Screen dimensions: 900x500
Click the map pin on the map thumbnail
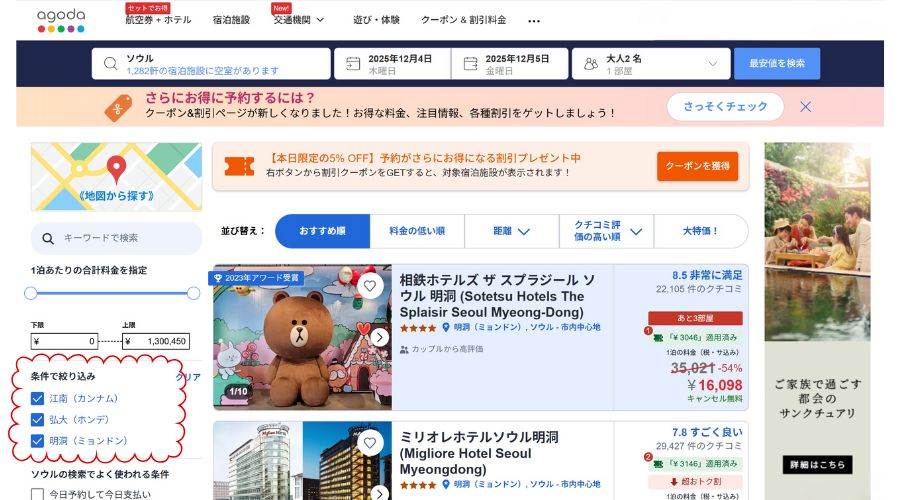(x=117, y=169)
